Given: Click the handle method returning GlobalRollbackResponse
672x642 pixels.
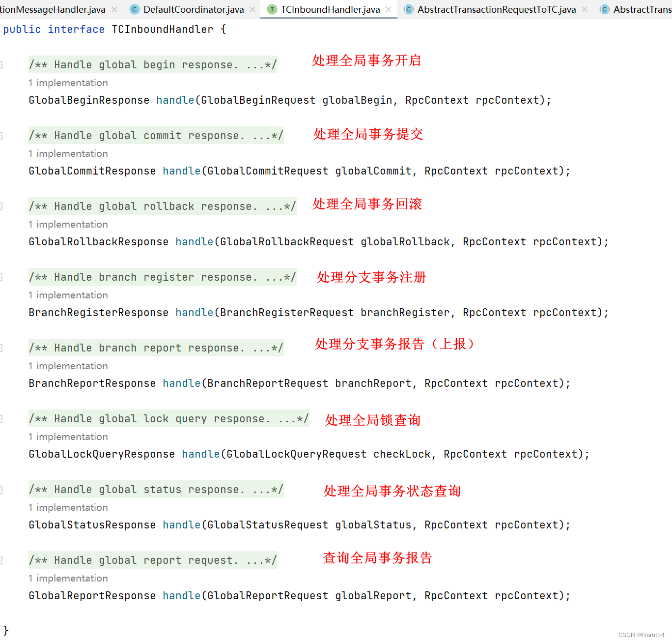Looking at the screenshot, I should 195,242.
